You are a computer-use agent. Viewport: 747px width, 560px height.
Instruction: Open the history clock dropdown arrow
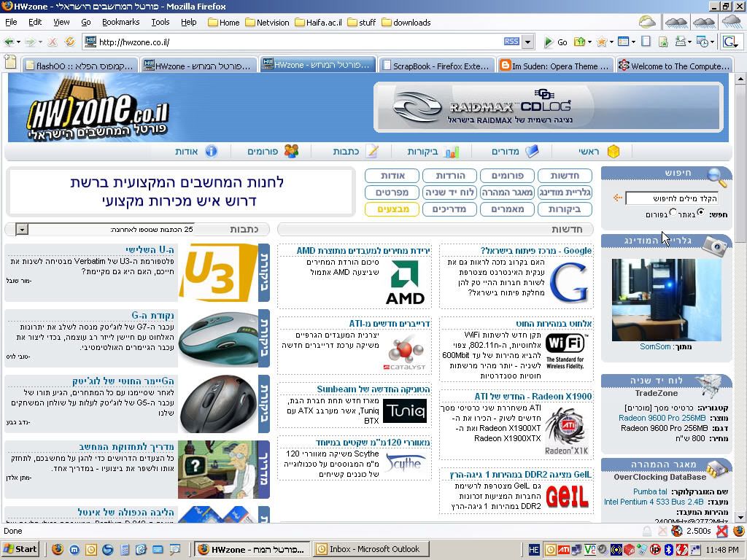coord(712,42)
